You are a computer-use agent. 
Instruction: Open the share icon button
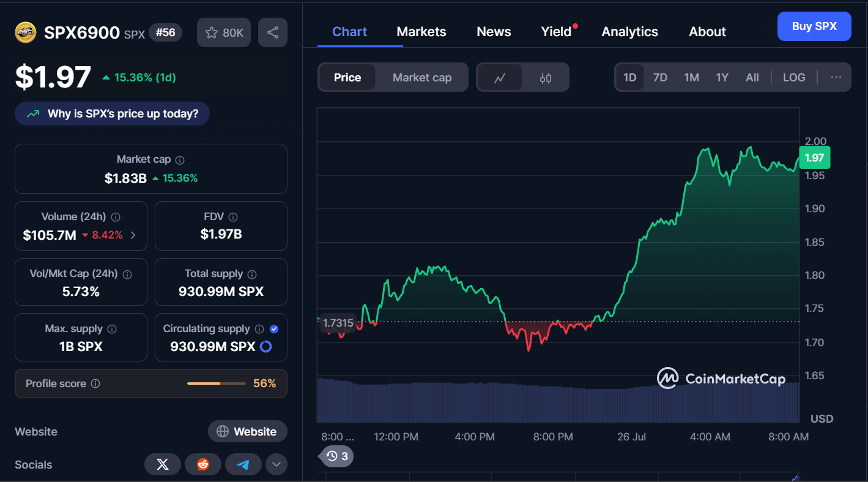pos(273,32)
